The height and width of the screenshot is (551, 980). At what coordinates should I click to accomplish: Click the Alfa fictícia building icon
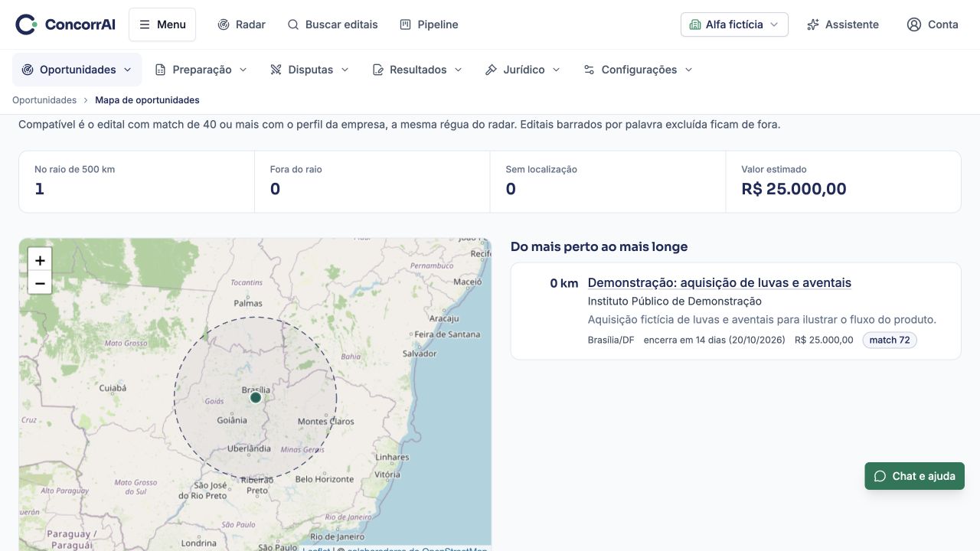point(695,24)
